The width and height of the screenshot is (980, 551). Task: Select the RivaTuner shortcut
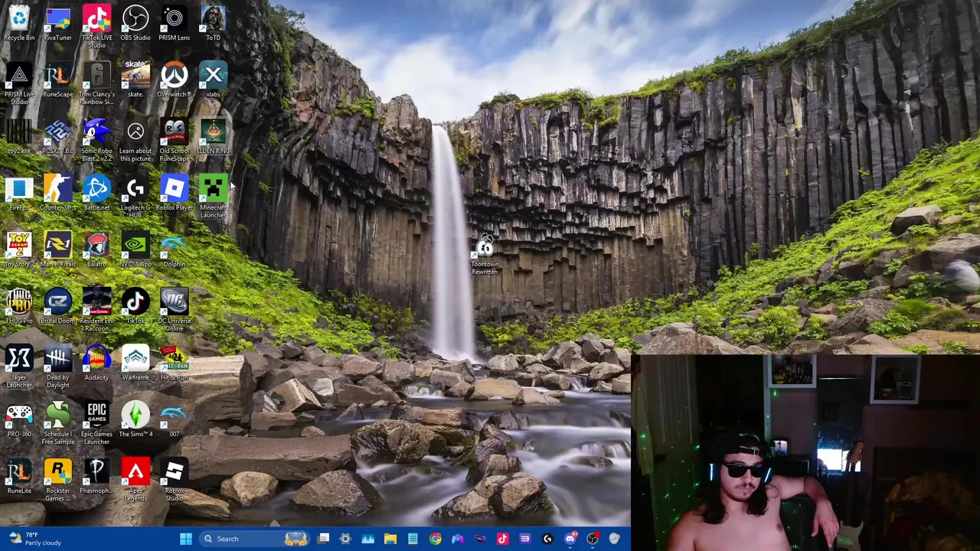pos(58,23)
